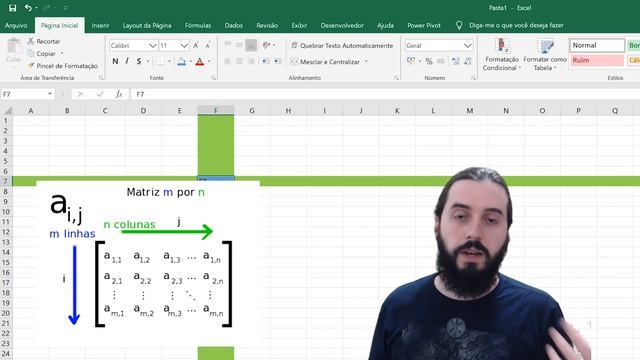640x360 pixels.
Task: Open the font size 11 dropdown
Action: pos(184,46)
